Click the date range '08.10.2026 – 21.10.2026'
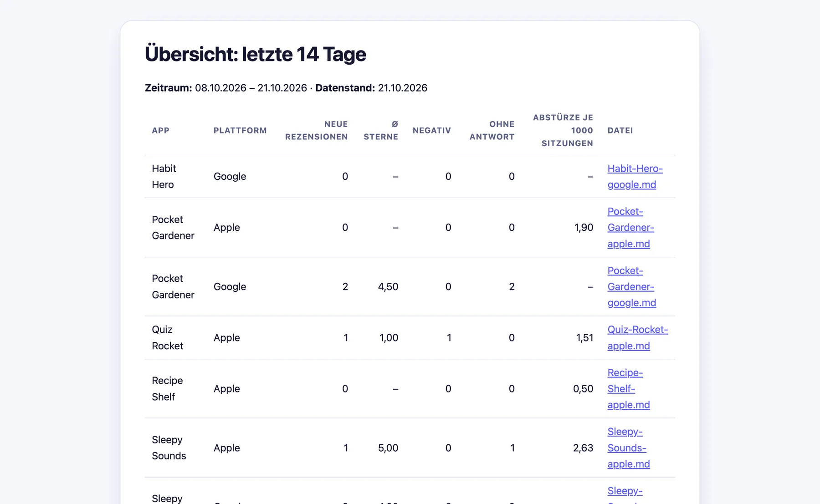This screenshot has width=820, height=504. [251, 88]
